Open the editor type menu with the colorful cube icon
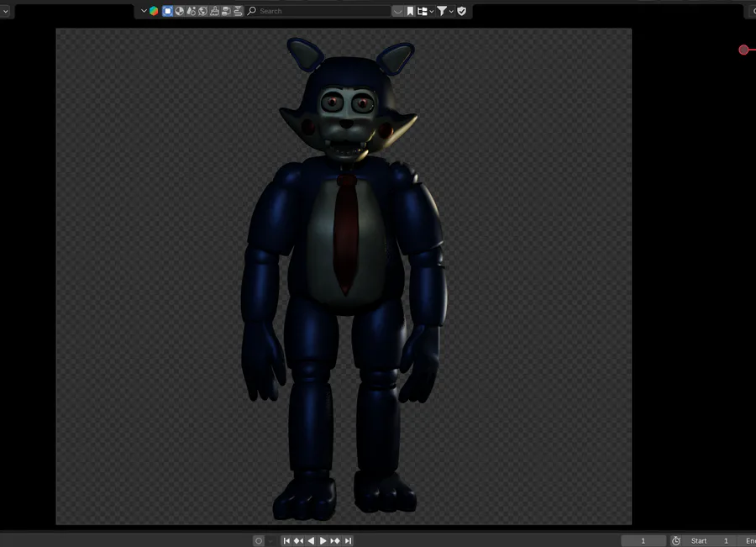 coord(150,11)
